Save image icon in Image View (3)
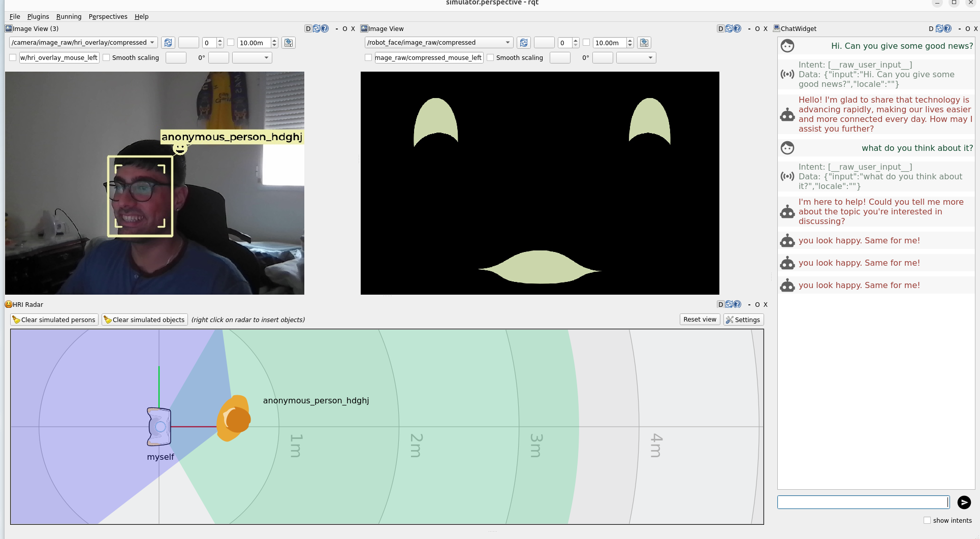 point(289,43)
